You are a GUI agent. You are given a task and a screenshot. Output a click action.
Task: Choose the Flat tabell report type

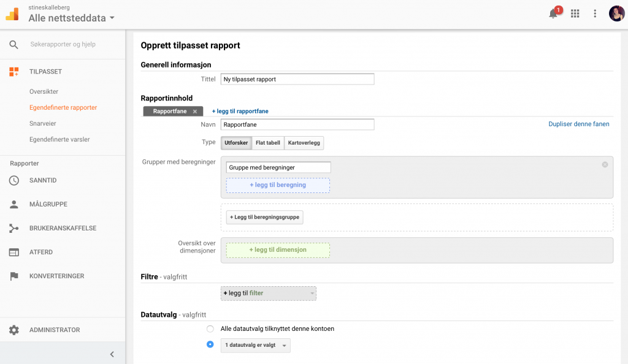pos(268,143)
